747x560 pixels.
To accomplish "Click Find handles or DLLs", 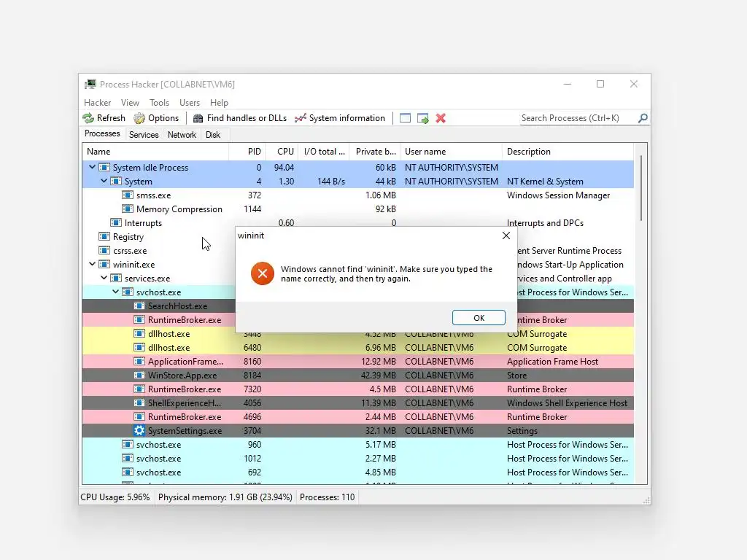I will click(x=239, y=118).
